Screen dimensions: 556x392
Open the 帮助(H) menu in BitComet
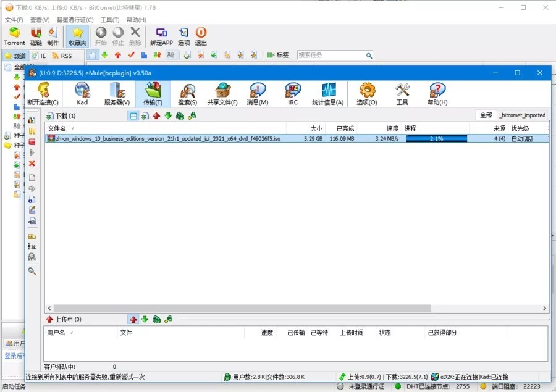(x=136, y=20)
